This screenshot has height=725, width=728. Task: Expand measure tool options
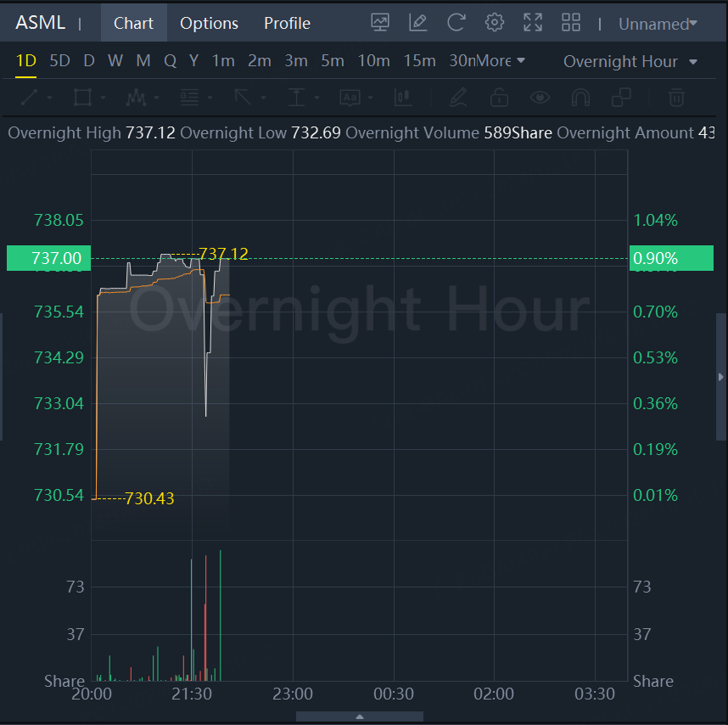316,98
